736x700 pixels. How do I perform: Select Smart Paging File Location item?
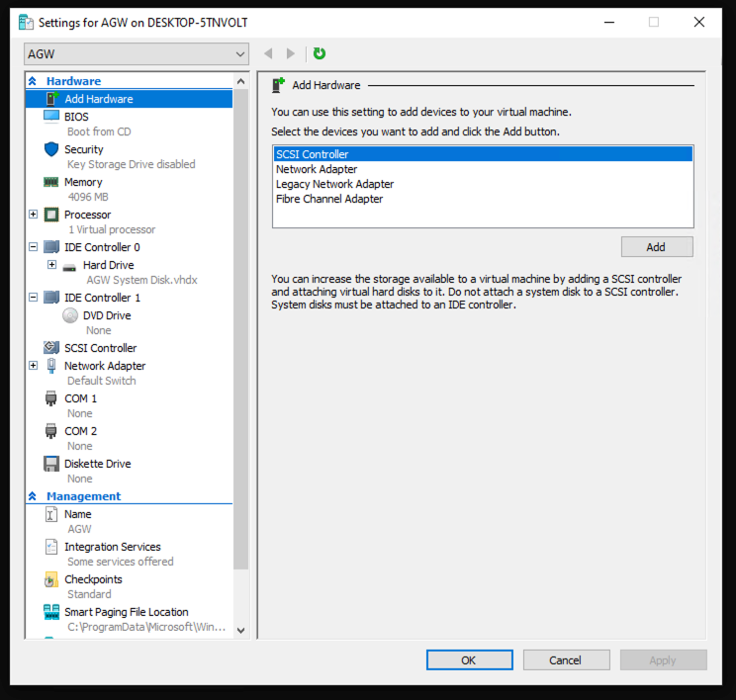[x=126, y=612]
